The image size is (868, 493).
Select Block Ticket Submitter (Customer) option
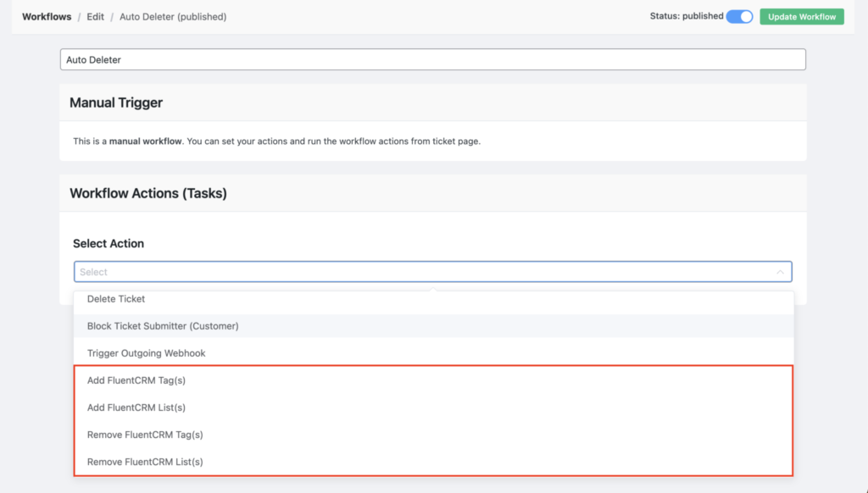tap(163, 326)
